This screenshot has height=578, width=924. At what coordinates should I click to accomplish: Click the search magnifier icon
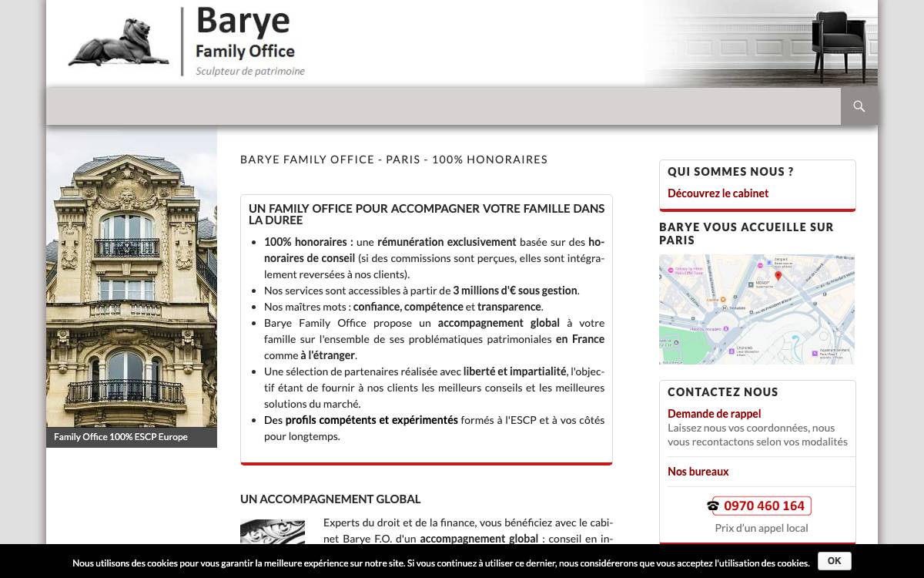[859, 106]
